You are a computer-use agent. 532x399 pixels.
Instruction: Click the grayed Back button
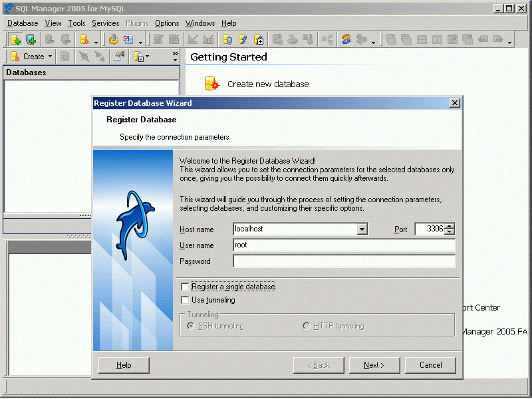319,365
